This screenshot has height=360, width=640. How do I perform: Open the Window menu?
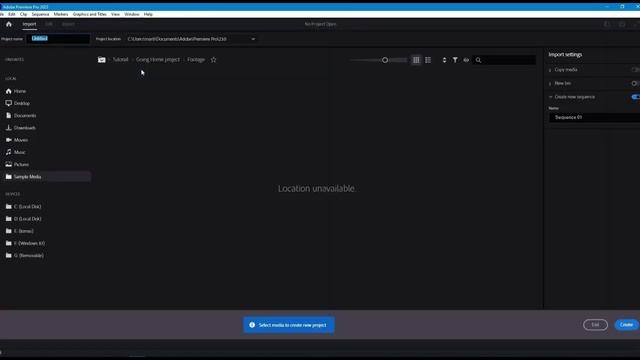[132, 14]
